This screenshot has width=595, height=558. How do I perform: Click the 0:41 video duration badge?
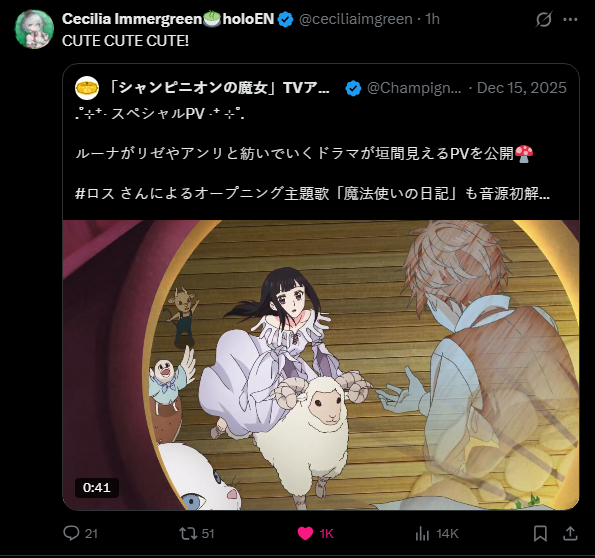tap(97, 487)
